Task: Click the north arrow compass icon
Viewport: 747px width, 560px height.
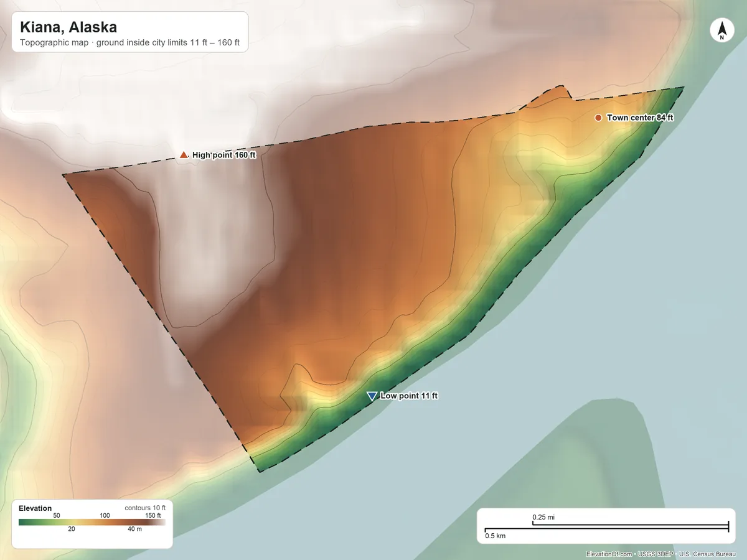Action: pyautogui.click(x=721, y=30)
